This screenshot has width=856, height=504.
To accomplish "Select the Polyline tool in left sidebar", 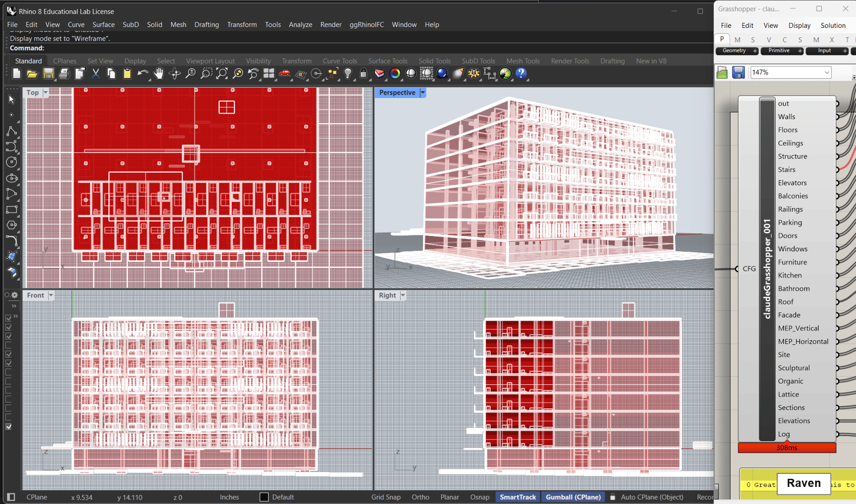I will (11, 131).
